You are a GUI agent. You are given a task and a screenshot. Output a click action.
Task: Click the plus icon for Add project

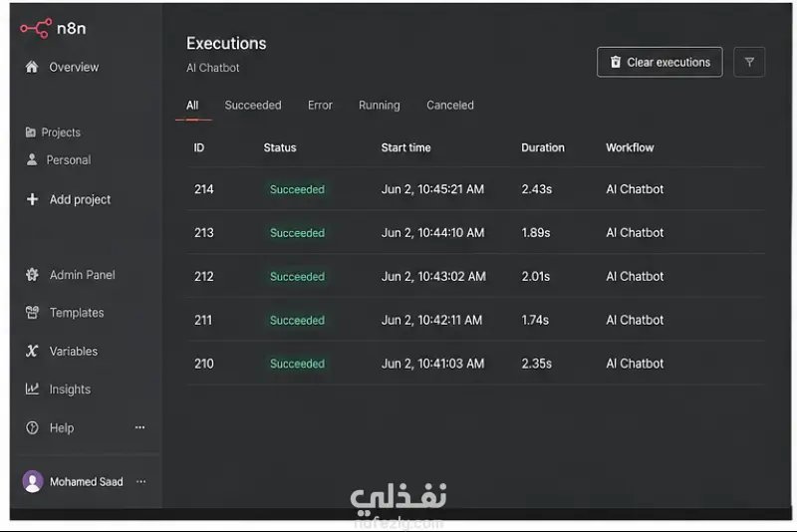click(32, 199)
